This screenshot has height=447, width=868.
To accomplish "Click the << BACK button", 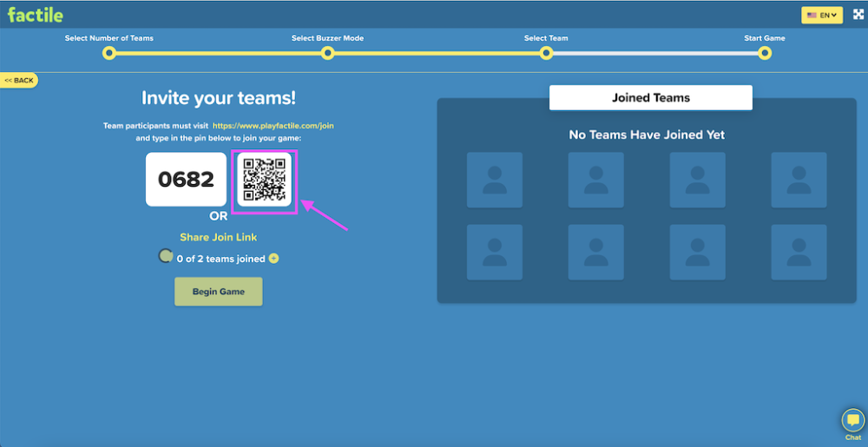I will coord(19,81).
